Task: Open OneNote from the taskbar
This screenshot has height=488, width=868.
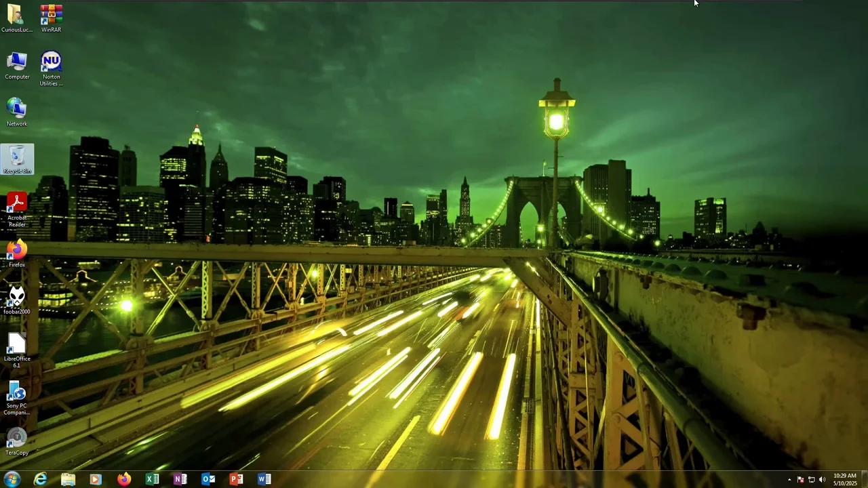Action: 180,480
